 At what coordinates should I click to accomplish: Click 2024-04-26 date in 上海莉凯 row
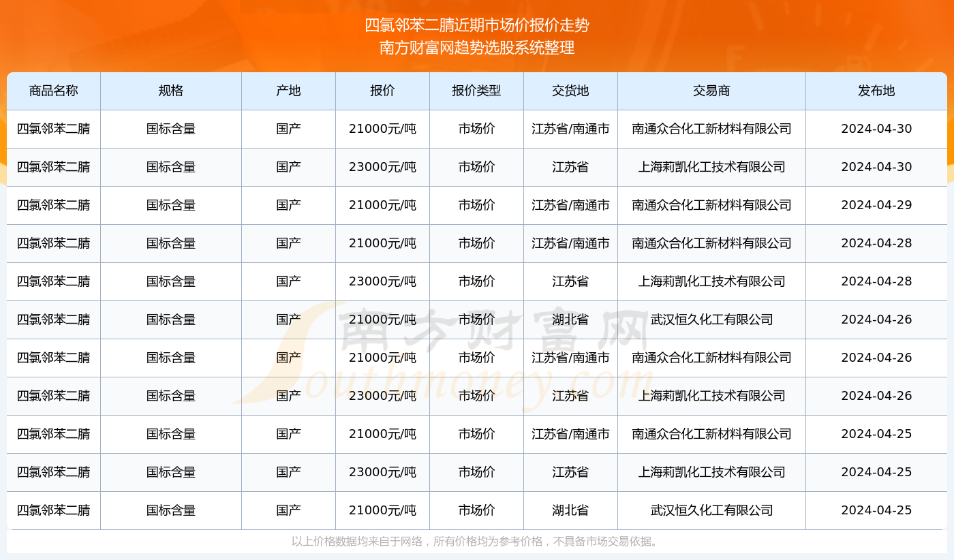click(876, 396)
